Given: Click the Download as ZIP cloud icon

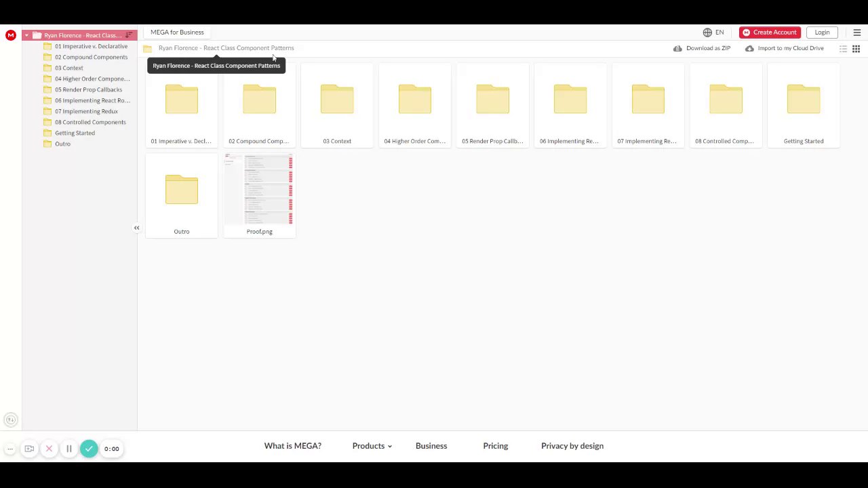Looking at the screenshot, I should 677,49.
